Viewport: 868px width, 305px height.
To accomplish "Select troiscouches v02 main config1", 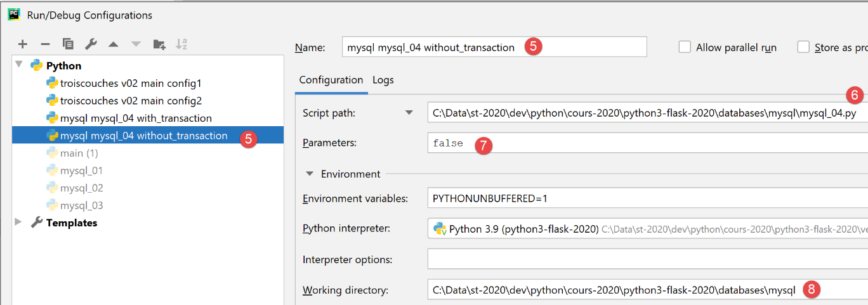I will [x=130, y=83].
